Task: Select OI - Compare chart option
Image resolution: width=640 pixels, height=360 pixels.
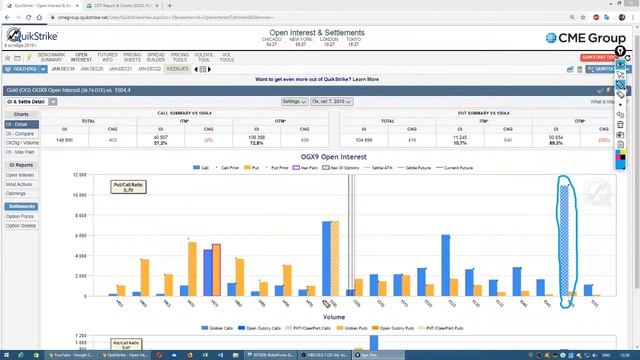Action: 22,134
